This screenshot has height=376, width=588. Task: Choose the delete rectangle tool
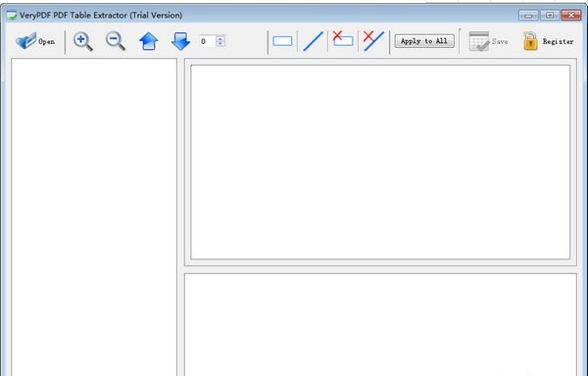(343, 39)
